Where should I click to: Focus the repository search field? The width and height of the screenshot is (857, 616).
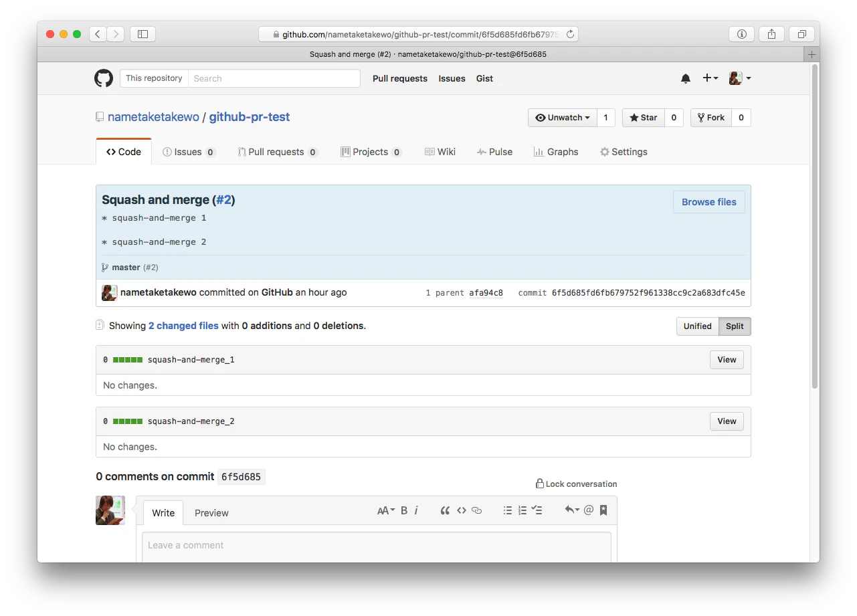[274, 78]
